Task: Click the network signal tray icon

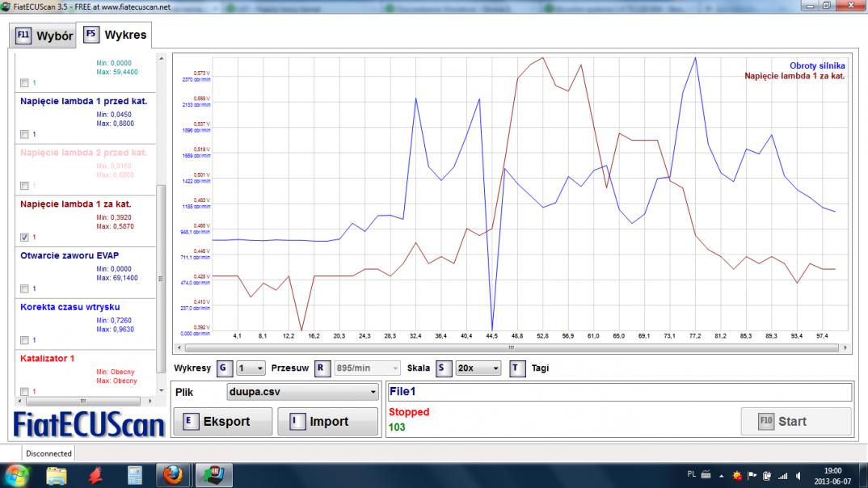Action: (783, 476)
